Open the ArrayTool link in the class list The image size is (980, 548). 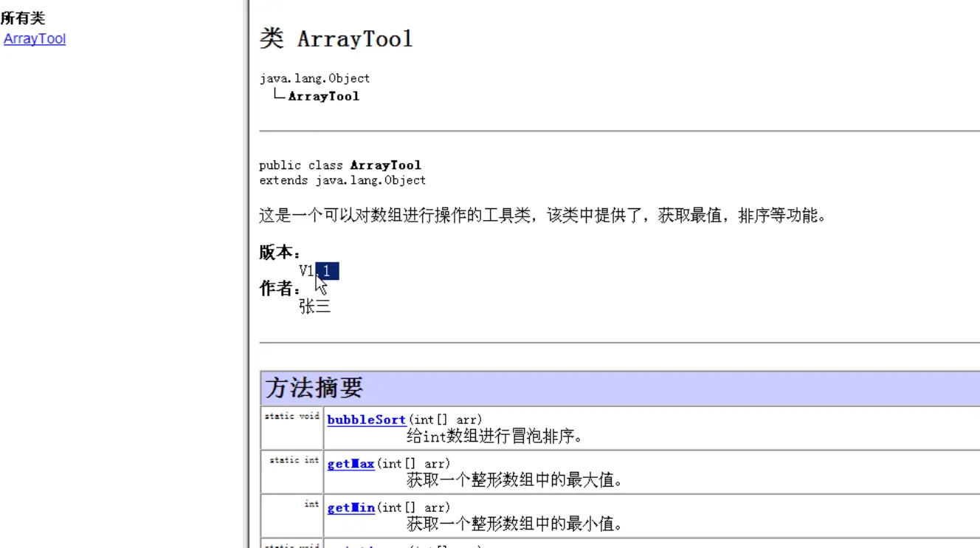(35, 39)
